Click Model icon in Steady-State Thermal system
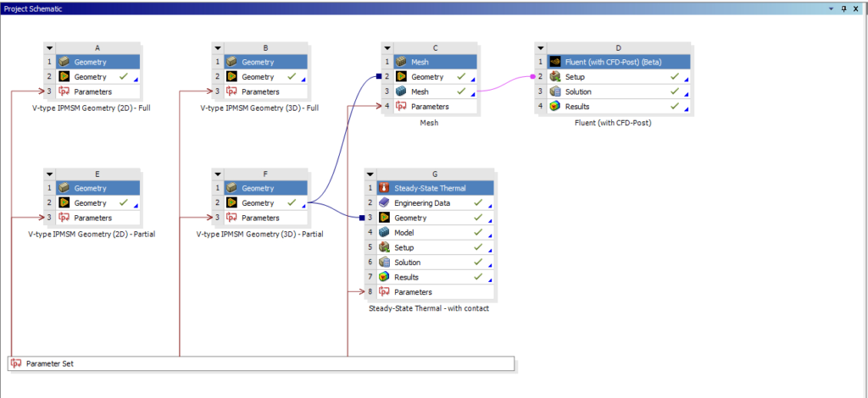868x398 pixels. click(384, 233)
